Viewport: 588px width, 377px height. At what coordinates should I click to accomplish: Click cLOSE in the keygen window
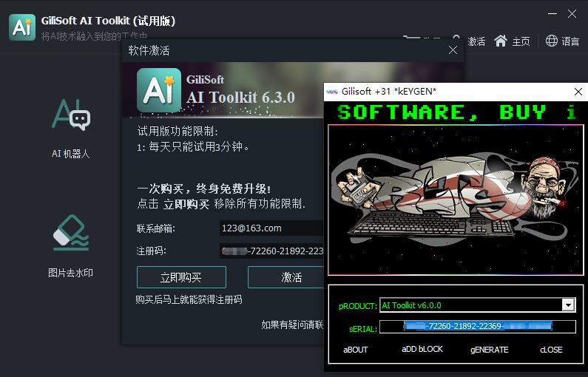(x=551, y=350)
